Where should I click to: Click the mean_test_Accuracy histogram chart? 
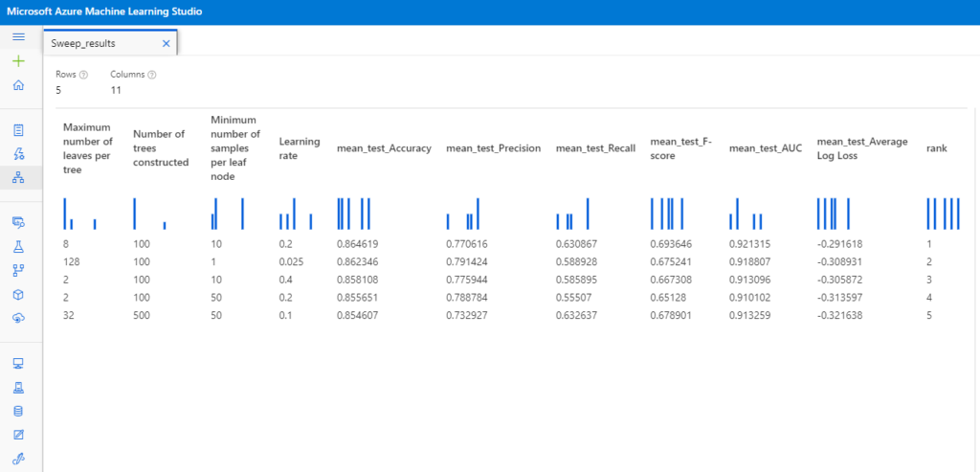pyautogui.click(x=354, y=214)
